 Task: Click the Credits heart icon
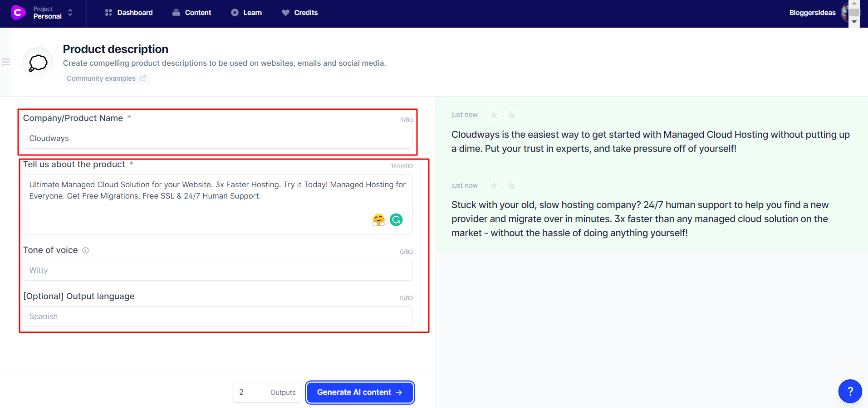285,13
